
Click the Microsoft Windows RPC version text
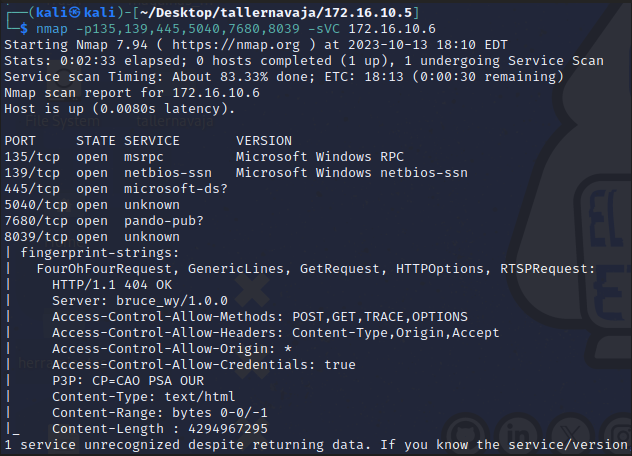pyautogui.click(x=308, y=156)
